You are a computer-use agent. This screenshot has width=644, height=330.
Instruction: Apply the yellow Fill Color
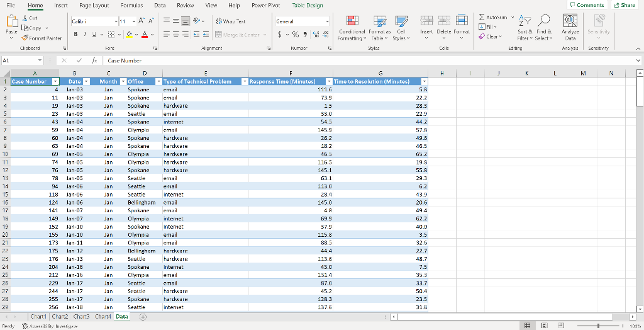tap(129, 35)
